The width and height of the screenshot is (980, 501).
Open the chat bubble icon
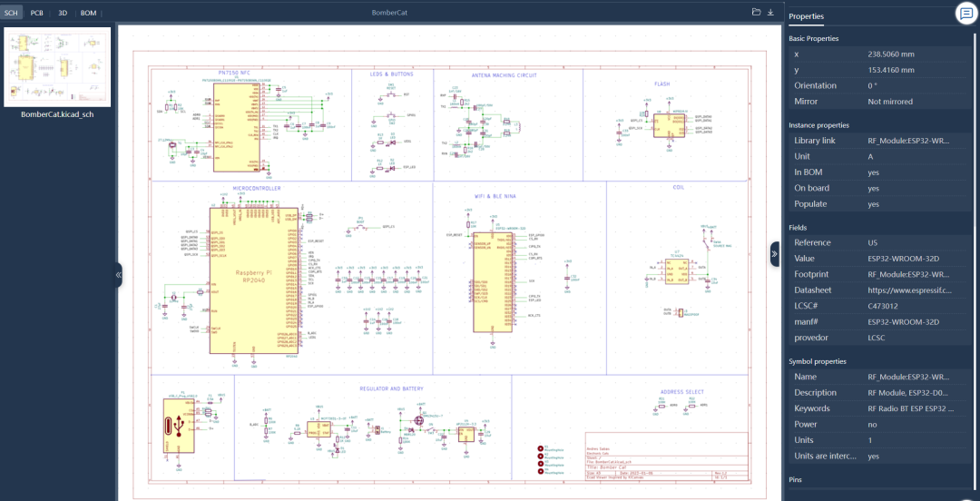click(966, 14)
